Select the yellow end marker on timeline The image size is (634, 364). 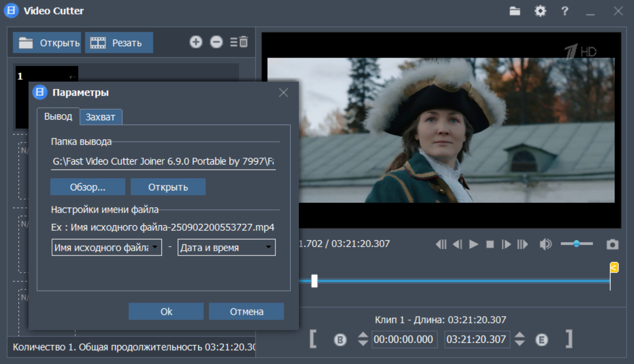[614, 267]
